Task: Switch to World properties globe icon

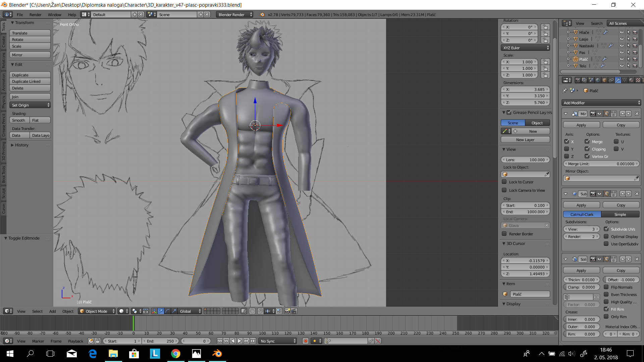Action: click(x=598, y=80)
